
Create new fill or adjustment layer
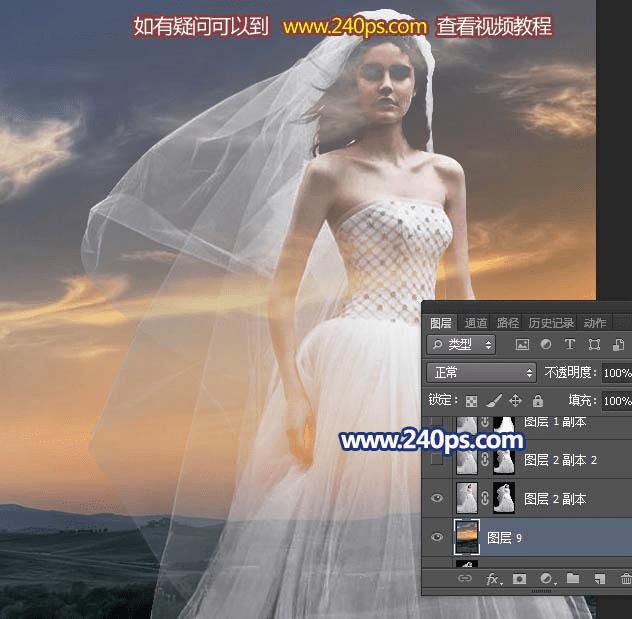point(547,579)
